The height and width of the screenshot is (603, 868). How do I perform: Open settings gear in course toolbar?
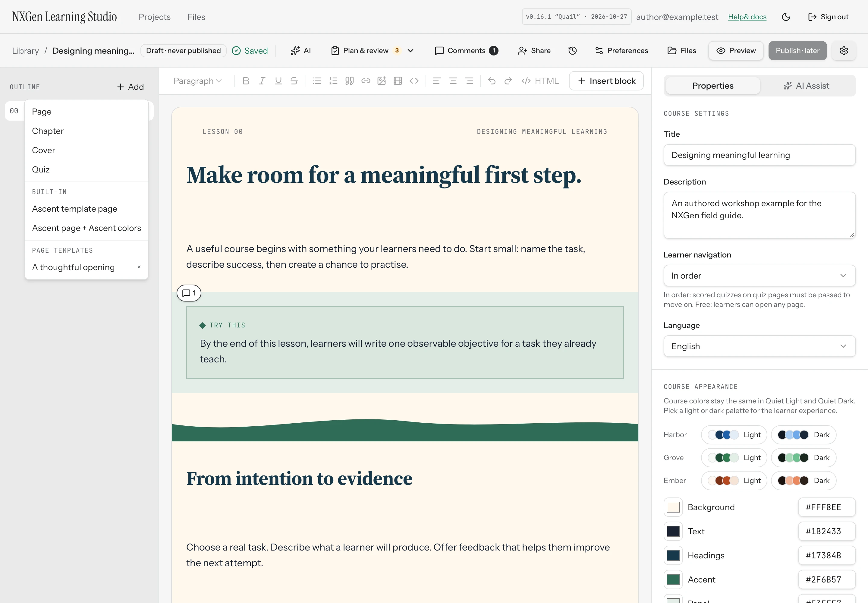[844, 51]
